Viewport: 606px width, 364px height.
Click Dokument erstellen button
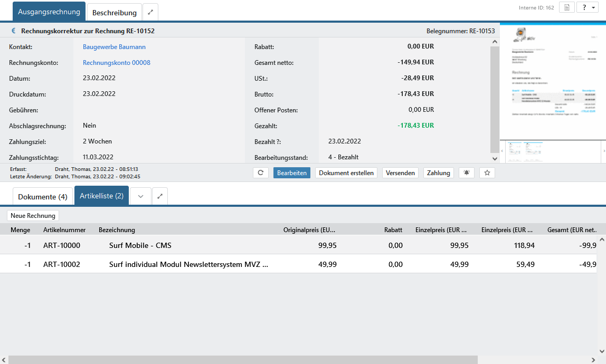click(346, 173)
